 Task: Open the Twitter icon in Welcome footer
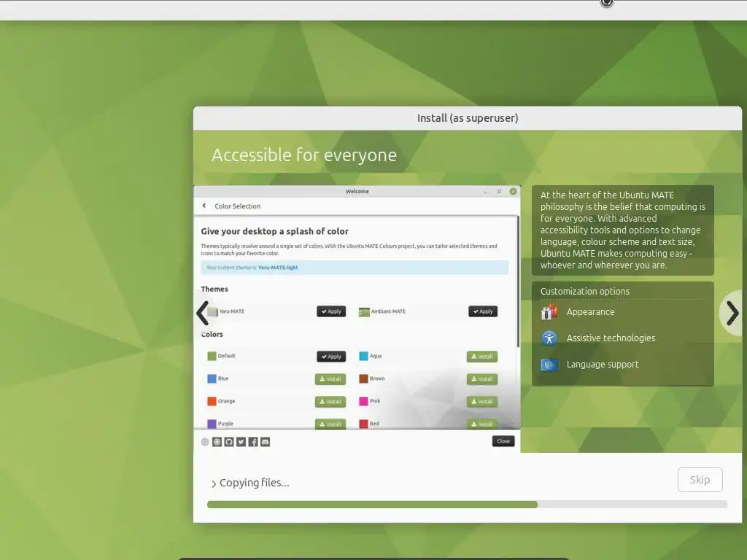point(241,442)
